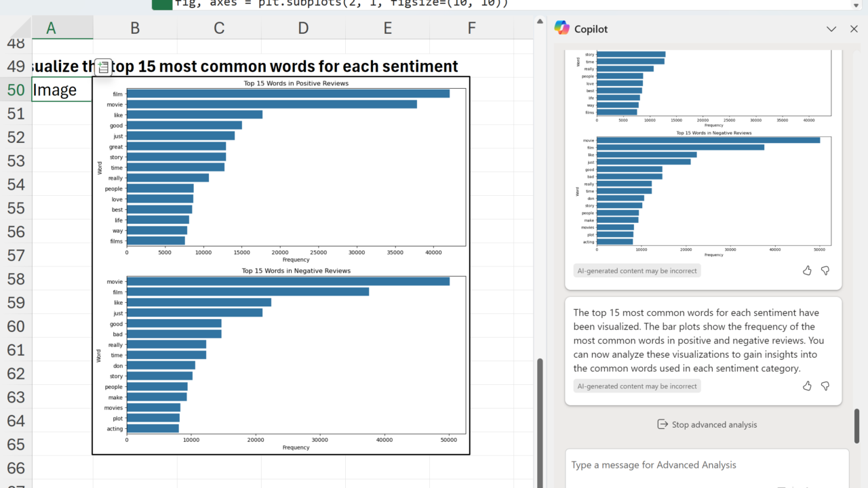The width and height of the screenshot is (868, 488).
Task: Select row 57 header
Action: click(16, 256)
